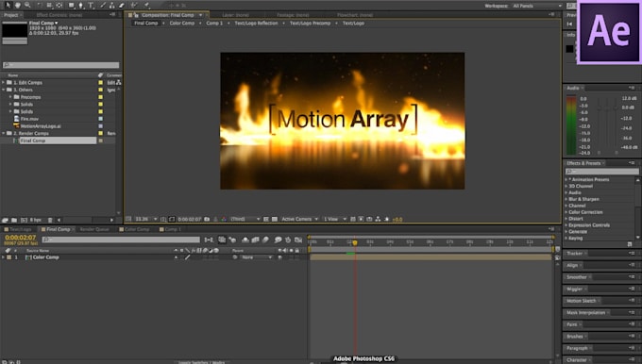Viewport: 642px width, 364px height.
Task: Take a snapshot with camera icon
Action: pos(207,219)
